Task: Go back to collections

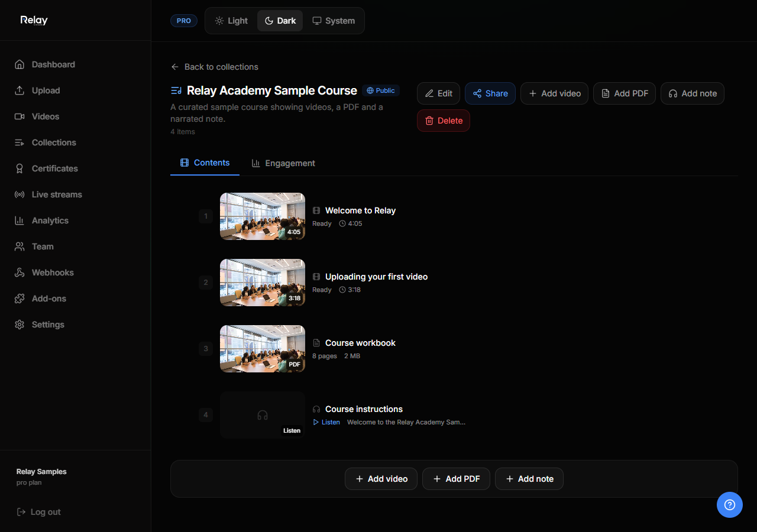Action: (x=215, y=67)
